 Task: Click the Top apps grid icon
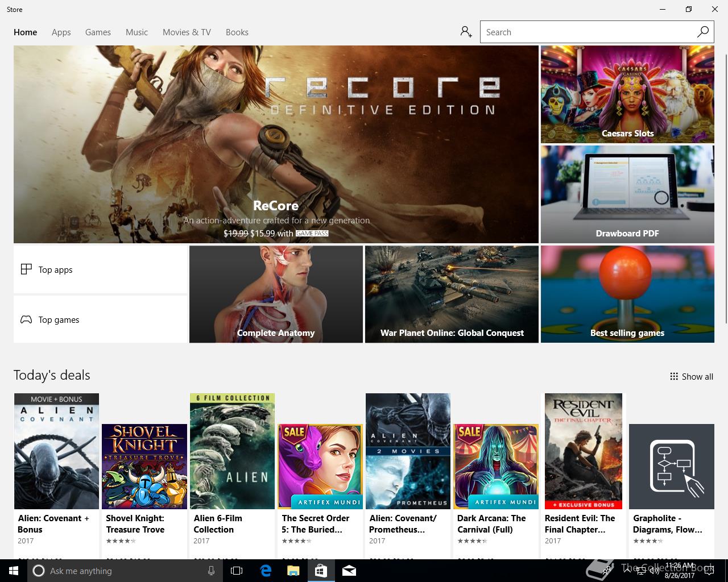point(26,269)
